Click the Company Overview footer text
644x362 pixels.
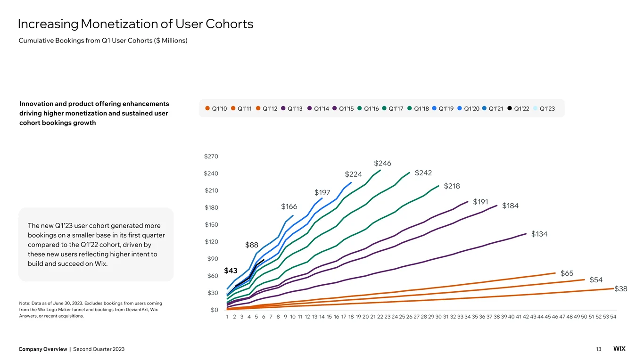tap(42, 349)
